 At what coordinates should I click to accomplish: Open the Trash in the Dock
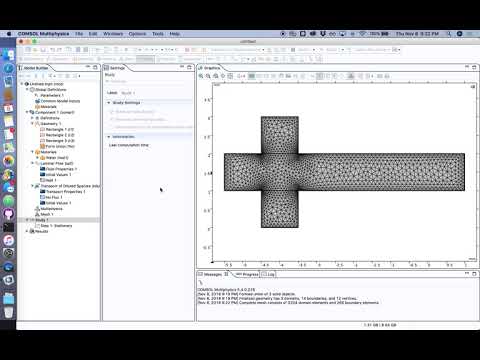tap(9, 312)
